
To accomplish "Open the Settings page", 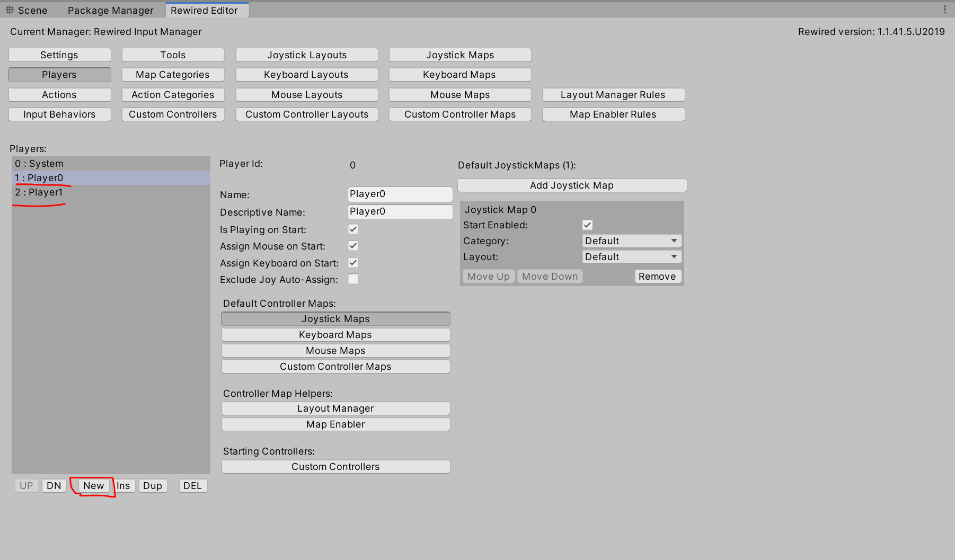I will click(59, 55).
